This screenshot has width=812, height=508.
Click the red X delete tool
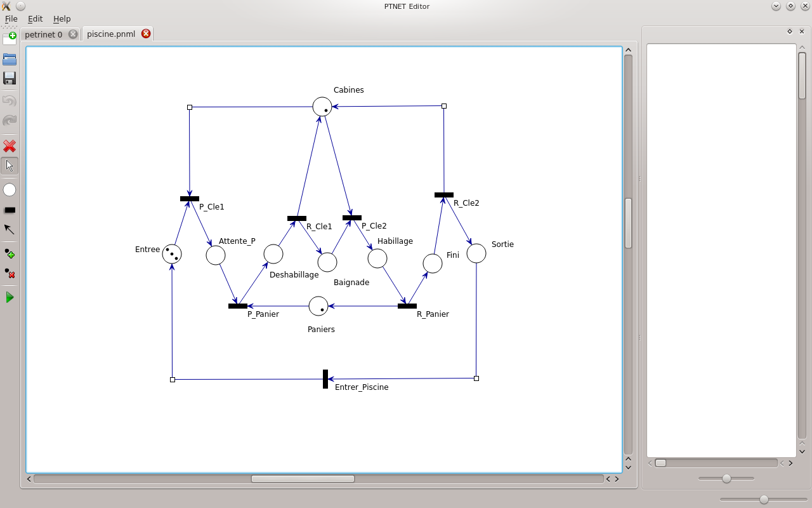(10, 146)
